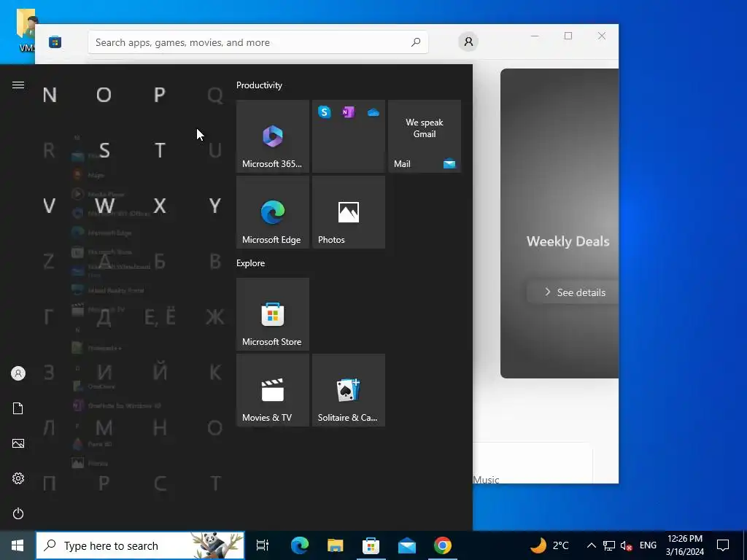Switch input language via ENG indicator
747x560 pixels.
click(x=648, y=545)
